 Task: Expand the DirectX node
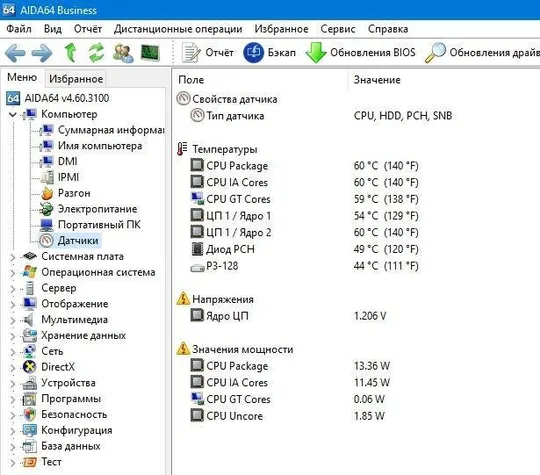pyautogui.click(x=13, y=368)
